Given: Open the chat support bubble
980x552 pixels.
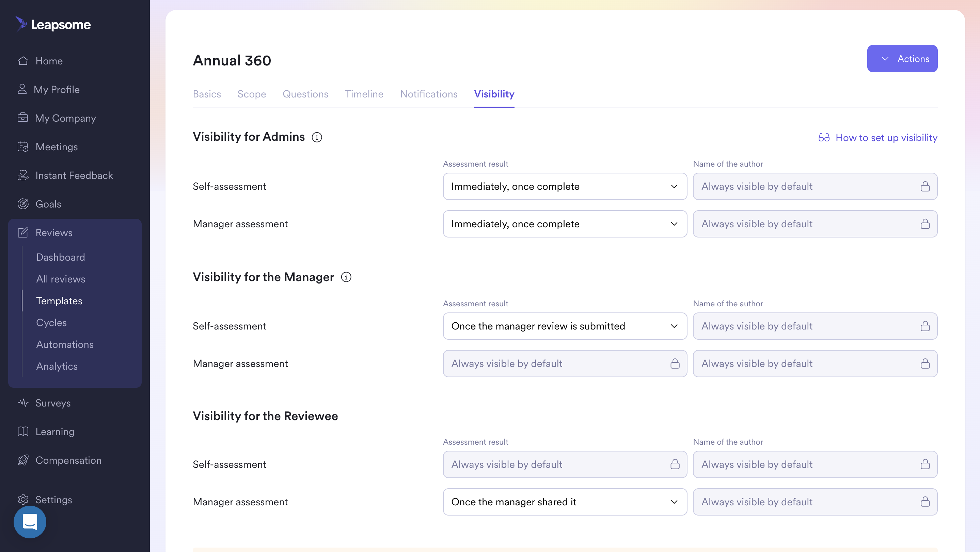Looking at the screenshot, I should pos(30,522).
